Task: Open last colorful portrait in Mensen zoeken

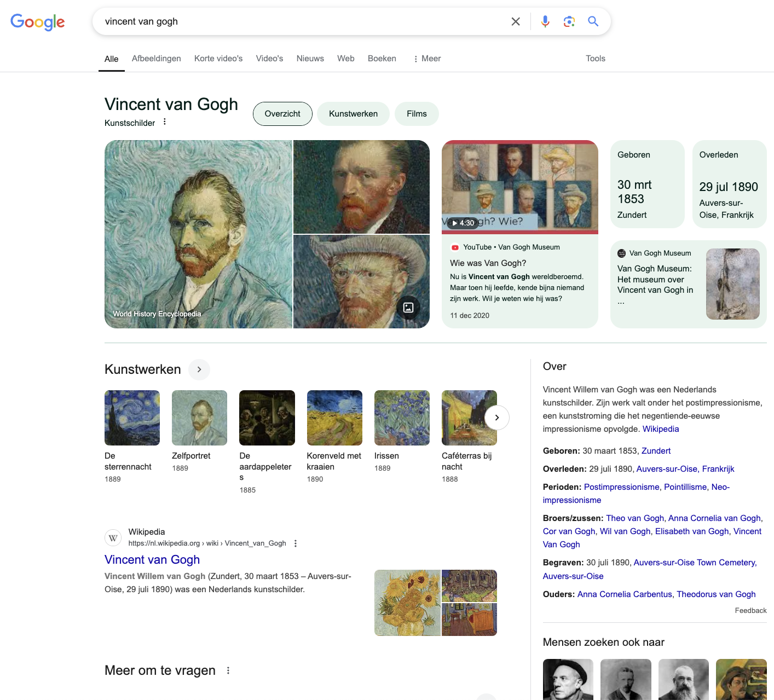Action: point(741,679)
